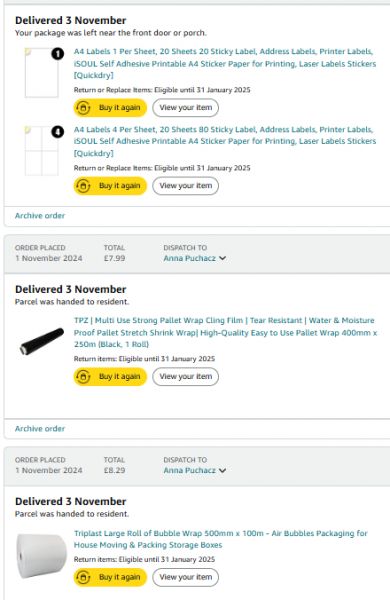View your item for A4 Labels 4 Per Sheet
Image resolution: width=390 pixels, height=600 pixels.
click(x=186, y=186)
